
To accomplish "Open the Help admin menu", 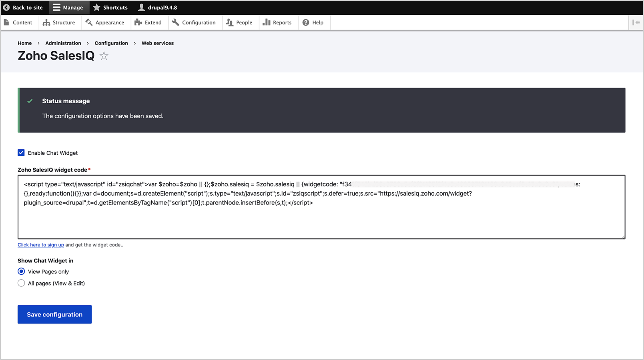I will [313, 22].
